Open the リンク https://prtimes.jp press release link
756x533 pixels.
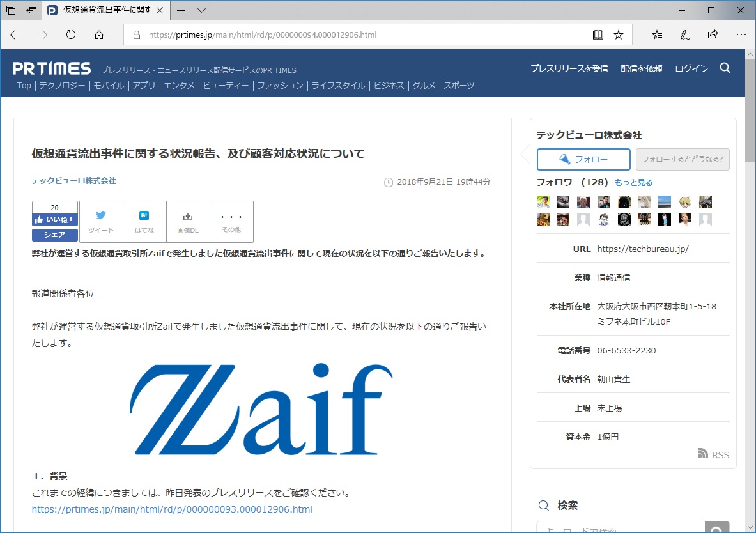[171, 509]
